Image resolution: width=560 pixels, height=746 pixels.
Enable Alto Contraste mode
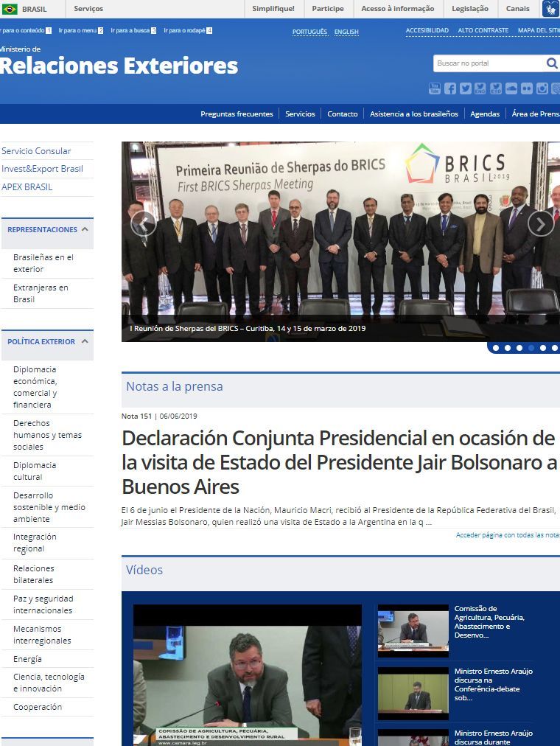click(x=483, y=30)
